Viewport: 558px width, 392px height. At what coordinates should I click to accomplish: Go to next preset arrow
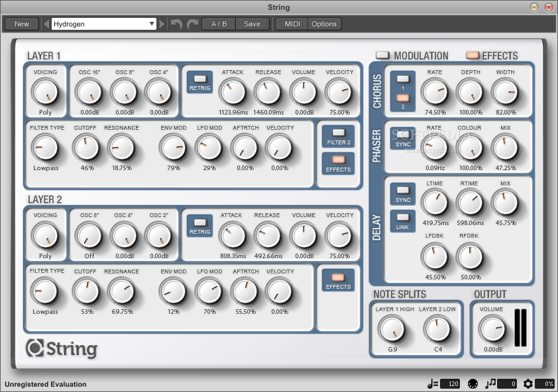(162, 24)
